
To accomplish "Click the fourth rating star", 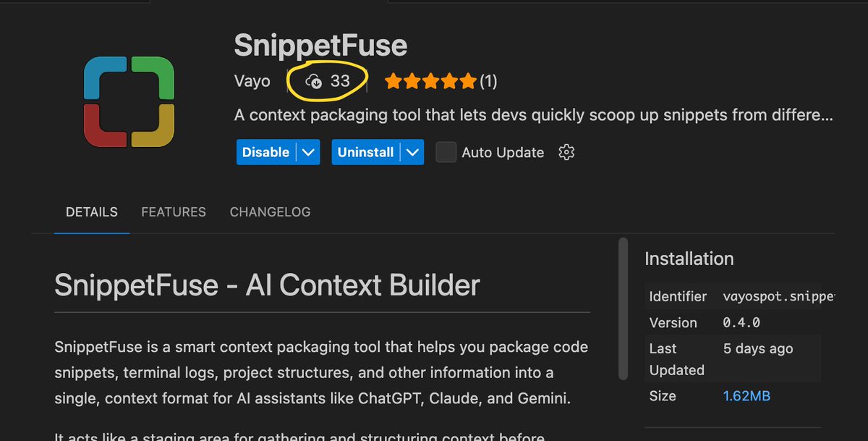I will click(450, 82).
